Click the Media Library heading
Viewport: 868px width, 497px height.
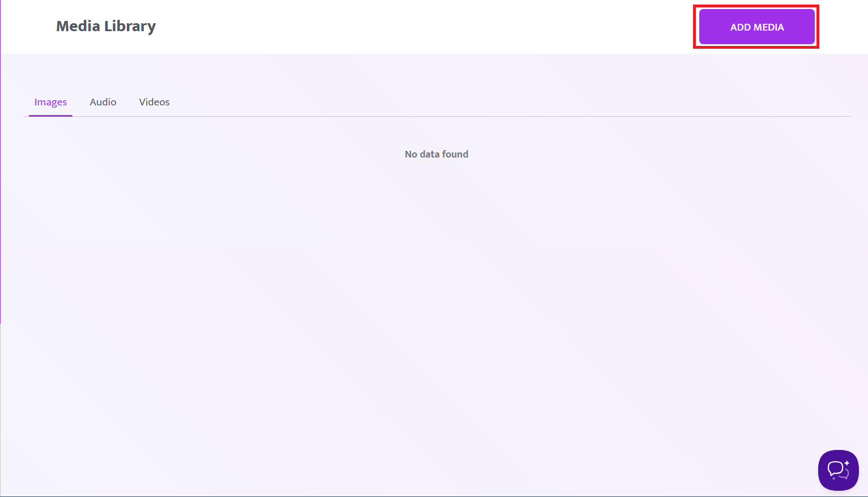(106, 26)
